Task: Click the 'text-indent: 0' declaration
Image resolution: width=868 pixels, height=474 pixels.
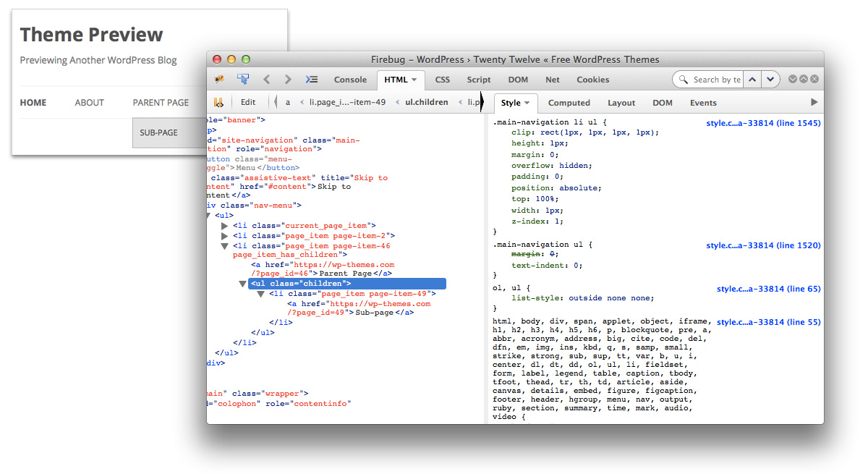Action: click(x=547, y=266)
